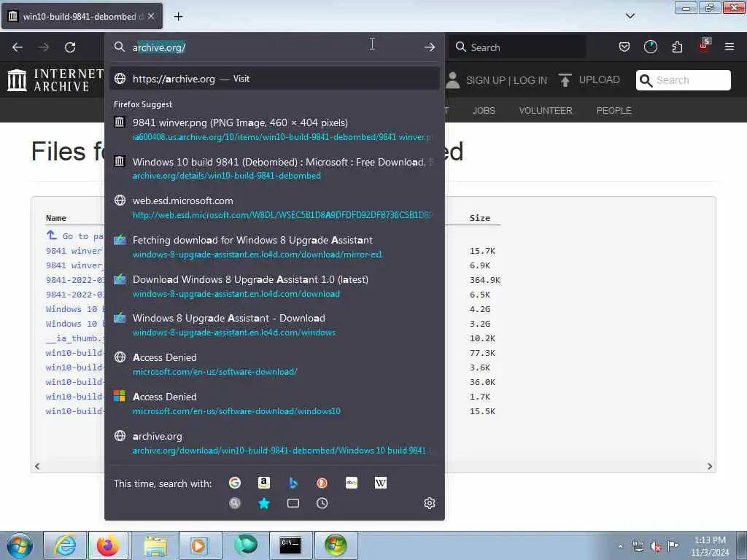Reload the page with the refresh icon
The width and height of the screenshot is (747, 560).
[70, 47]
